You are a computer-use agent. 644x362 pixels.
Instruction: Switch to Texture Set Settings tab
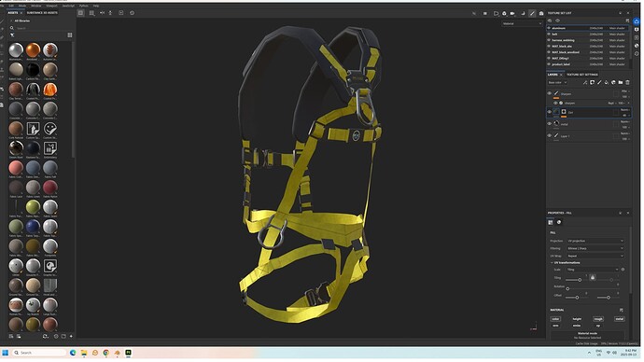click(582, 76)
